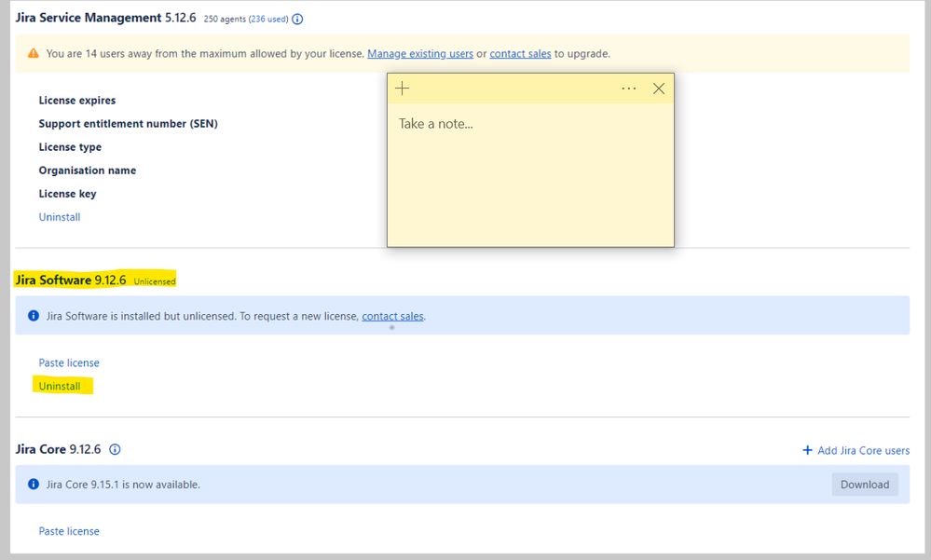This screenshot has height=560, width=931.
Task: Click the Download button for Jira Core 9.15.1
Action: (865, 485)
